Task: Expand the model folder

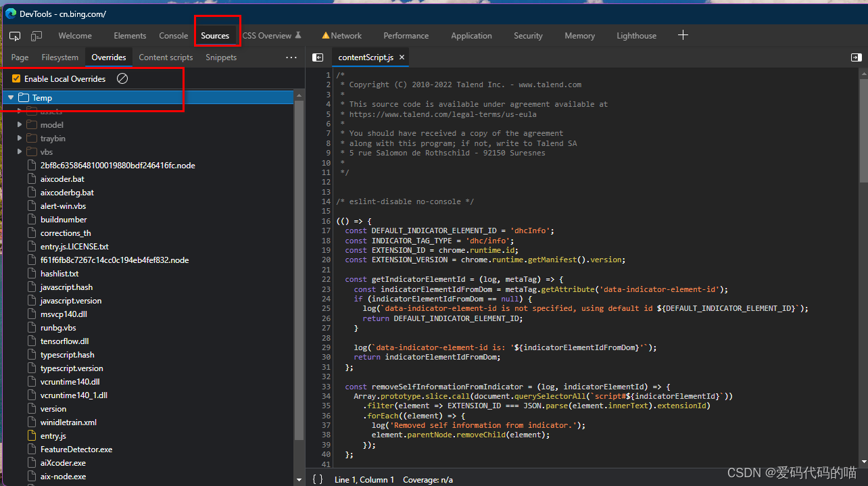Action: click(x=20, y=125)
